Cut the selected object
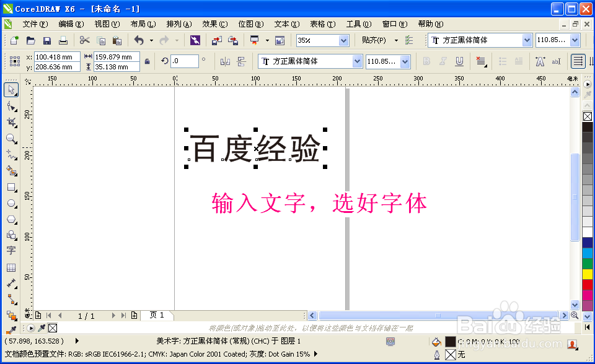The width and height of the screenshot is (595, 364). pos(85,40)
